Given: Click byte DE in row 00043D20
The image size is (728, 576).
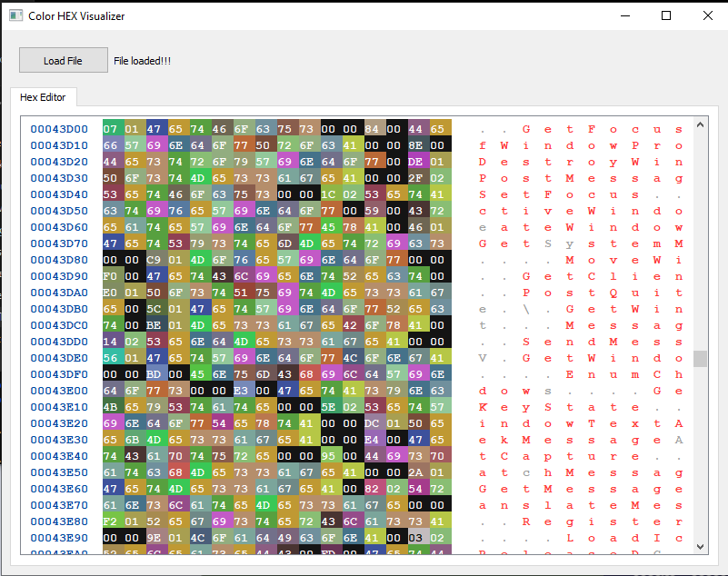Looking at the screenshot, I should 419,162.
